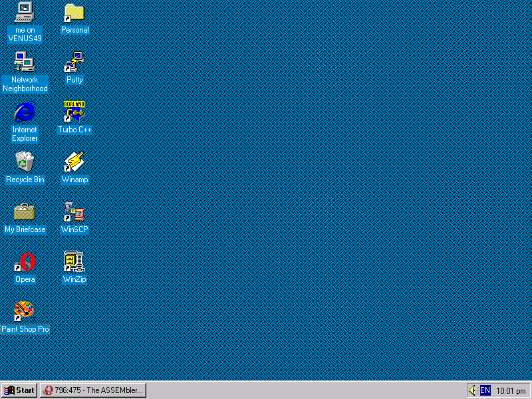The image size is (532, 399).
Task: Select the Network Neighborhood icon
Action: tap(25, 61)
